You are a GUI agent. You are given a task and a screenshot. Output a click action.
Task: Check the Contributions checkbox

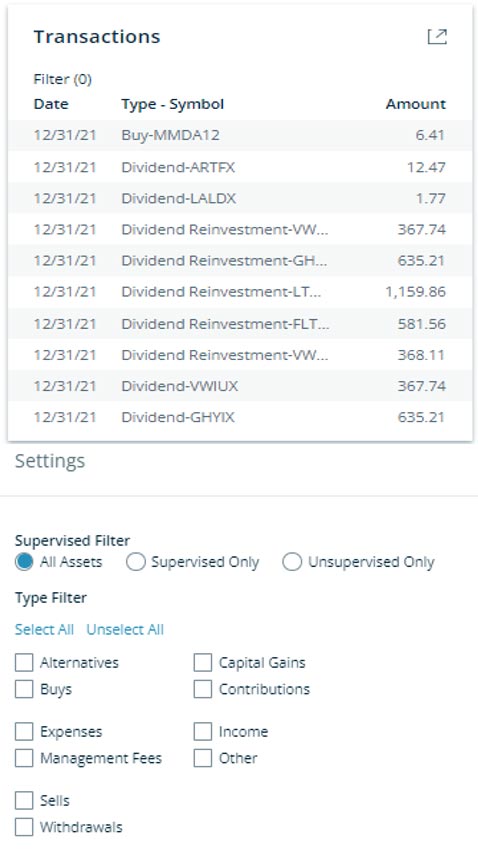tap(202, 689)
